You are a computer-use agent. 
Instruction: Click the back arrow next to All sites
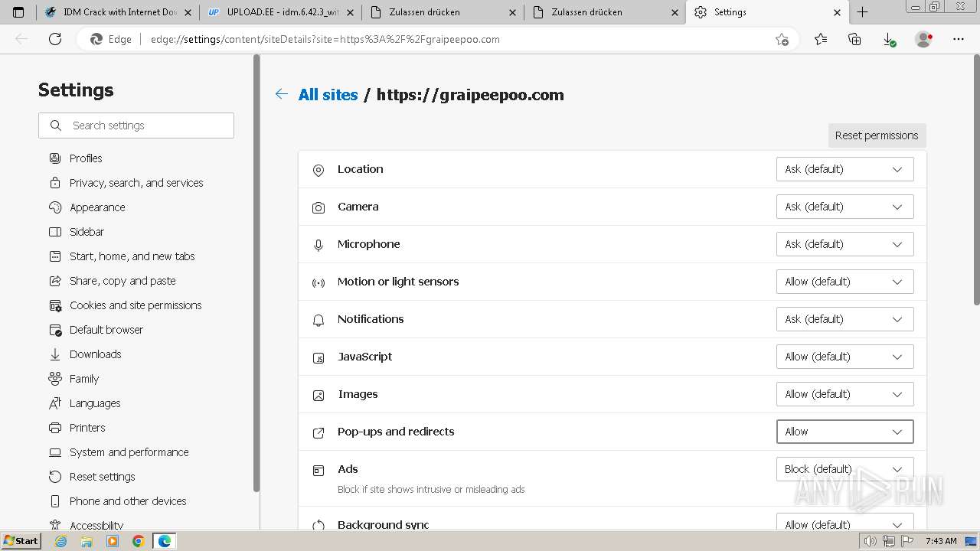coord(282,94)
